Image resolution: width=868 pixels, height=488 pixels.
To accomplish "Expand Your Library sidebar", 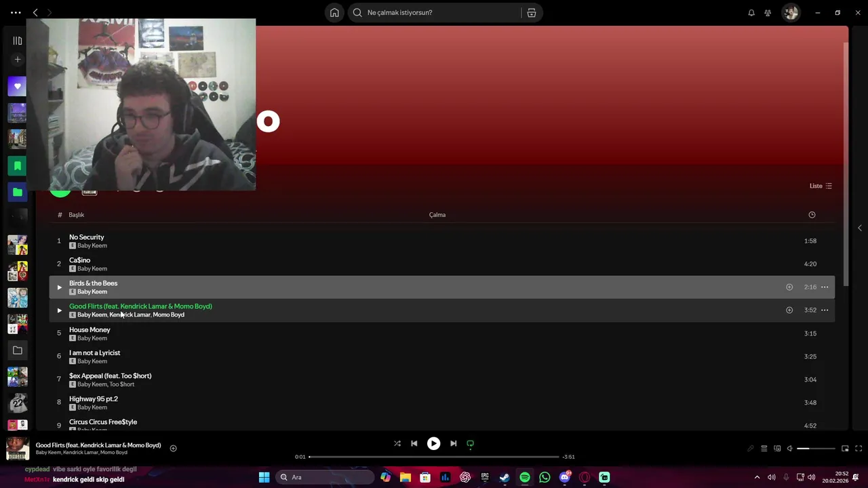I will 18,41.
